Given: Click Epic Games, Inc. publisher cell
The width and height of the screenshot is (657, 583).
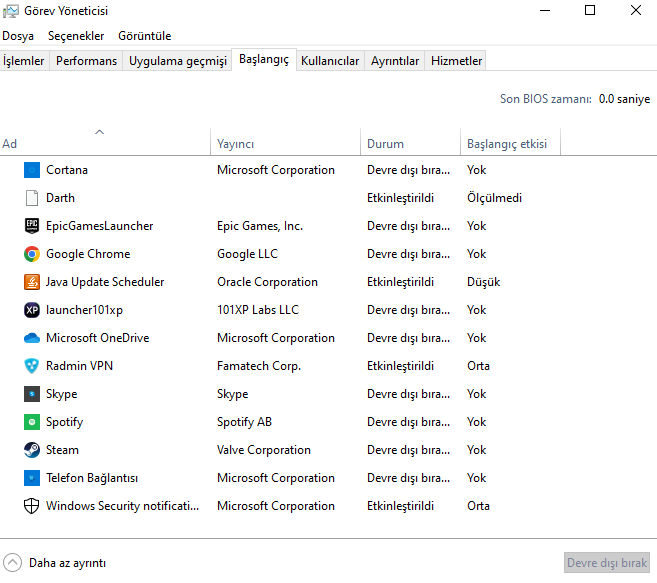Looking at the screenshot, I should (x=260, y=226).
